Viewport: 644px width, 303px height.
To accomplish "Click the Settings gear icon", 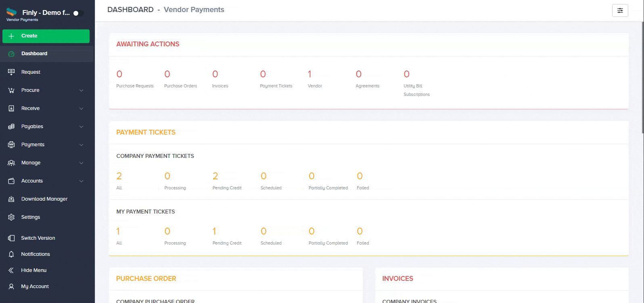I will [x=11, y=217].
